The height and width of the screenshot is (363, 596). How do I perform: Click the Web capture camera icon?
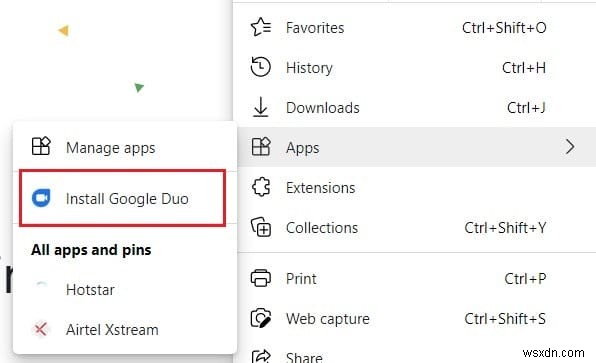(x=261, y=318)
